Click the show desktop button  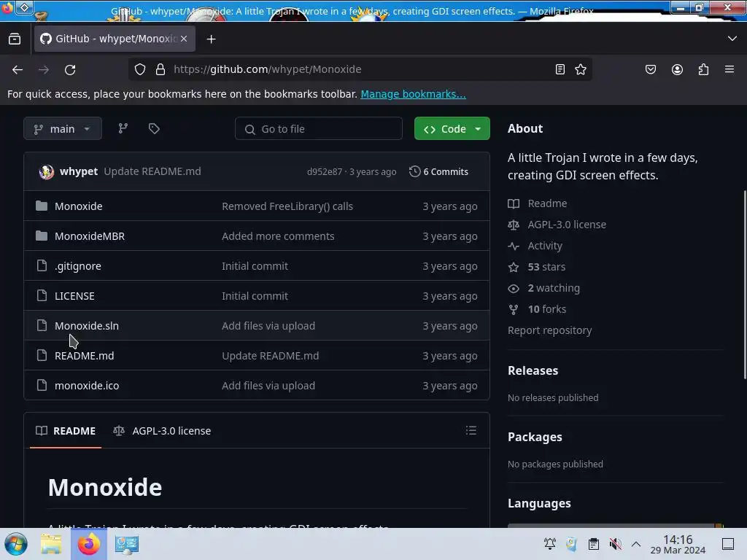pos(728,544)
